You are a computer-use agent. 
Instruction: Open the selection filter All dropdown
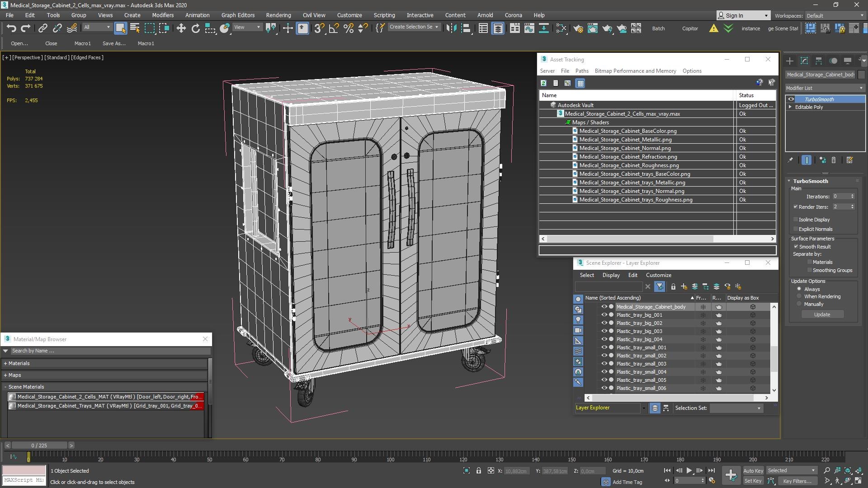[97, 28]
